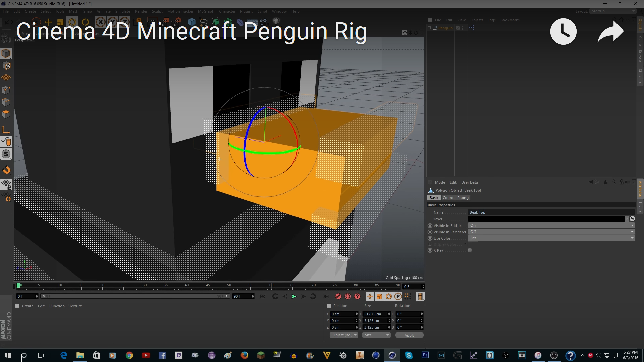Click the green frame 0 marker on the timeline
The height and width of the screenshot is (362, 644).
(18, 285)
